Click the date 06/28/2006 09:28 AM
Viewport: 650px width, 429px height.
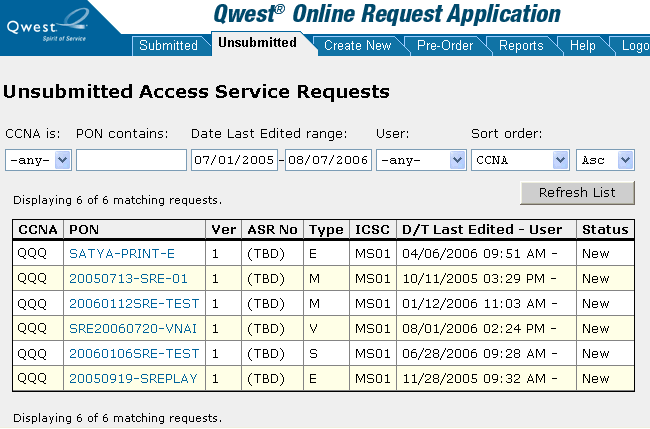coord(474,354)
